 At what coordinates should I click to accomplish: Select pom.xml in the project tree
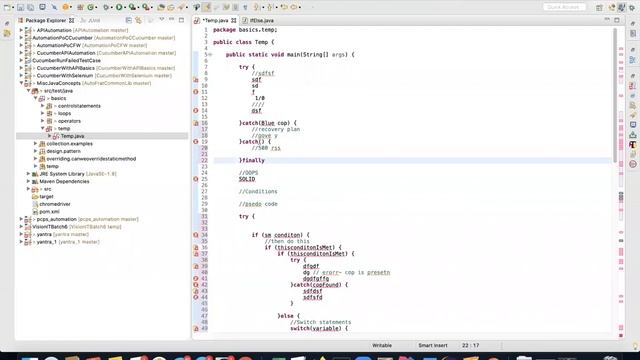tap(49, 211)
